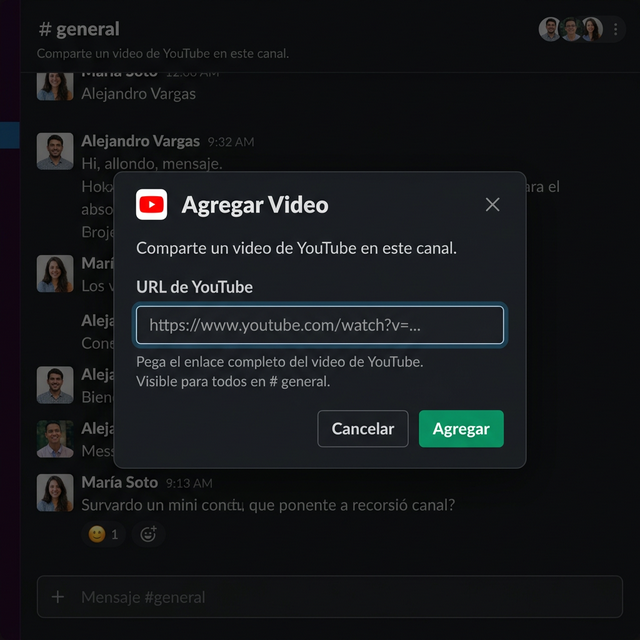The height and width of the screenshot is (640, 640).
Task: Click the # general channel title
Action: click(79, 29)
